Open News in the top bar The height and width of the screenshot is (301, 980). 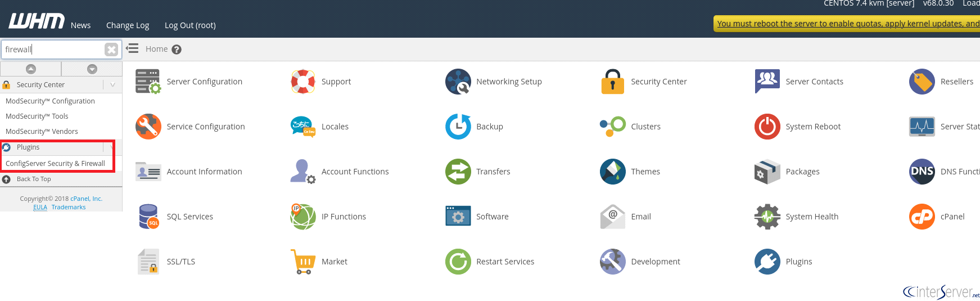pos(80,25)
